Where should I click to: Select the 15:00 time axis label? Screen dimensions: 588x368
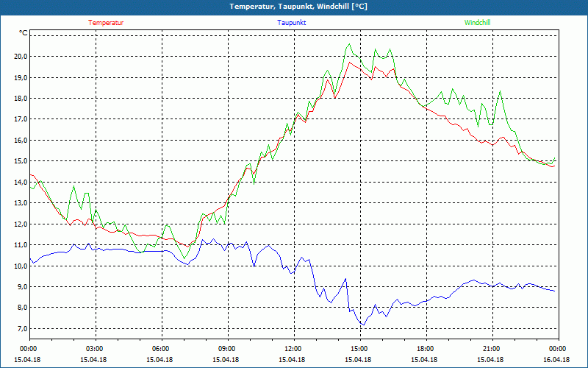point(359,349)
